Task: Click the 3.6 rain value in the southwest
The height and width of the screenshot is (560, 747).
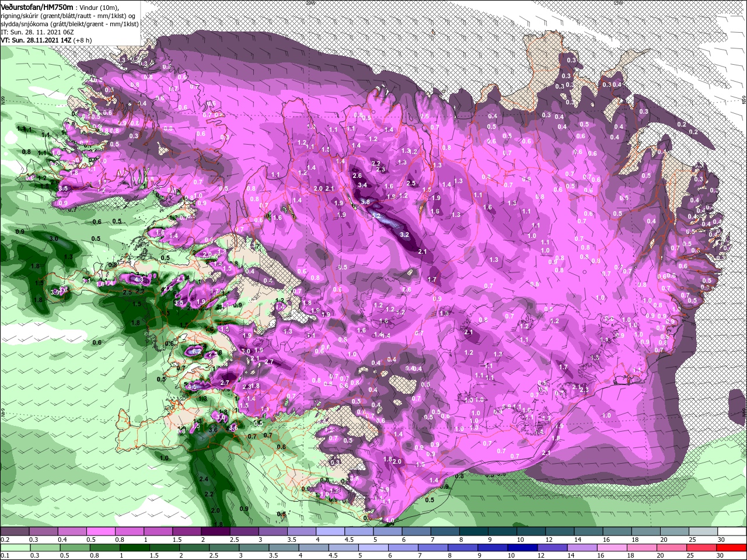Action: (213, 430)
